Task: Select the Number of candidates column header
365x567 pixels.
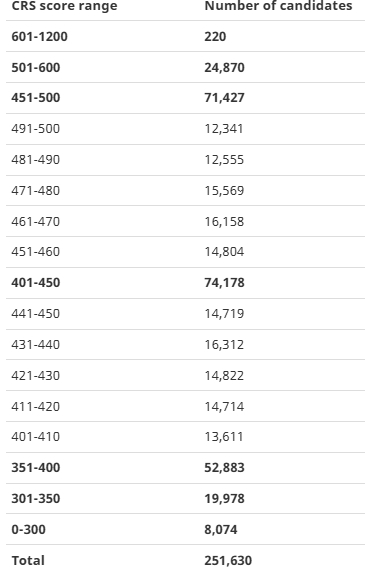Action: 278,6
